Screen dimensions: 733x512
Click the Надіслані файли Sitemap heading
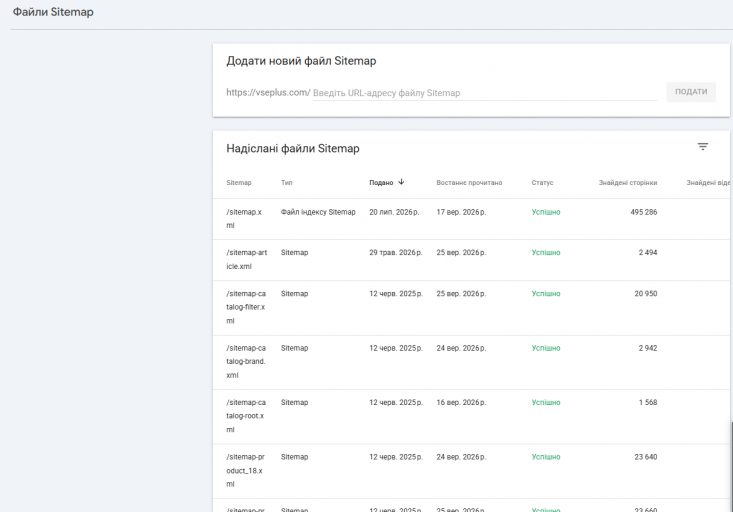pos(293,149)
